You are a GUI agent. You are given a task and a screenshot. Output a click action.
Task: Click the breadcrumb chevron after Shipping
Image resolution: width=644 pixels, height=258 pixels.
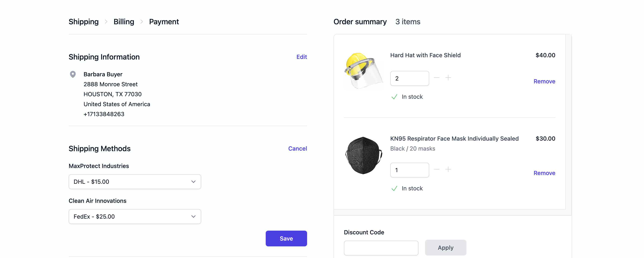106,22
